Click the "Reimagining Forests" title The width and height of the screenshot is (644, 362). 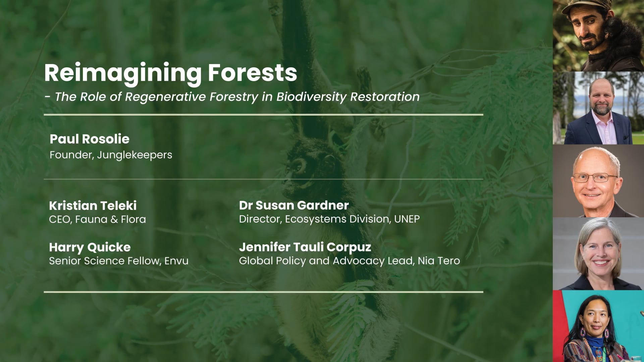(x=170, y=73)
